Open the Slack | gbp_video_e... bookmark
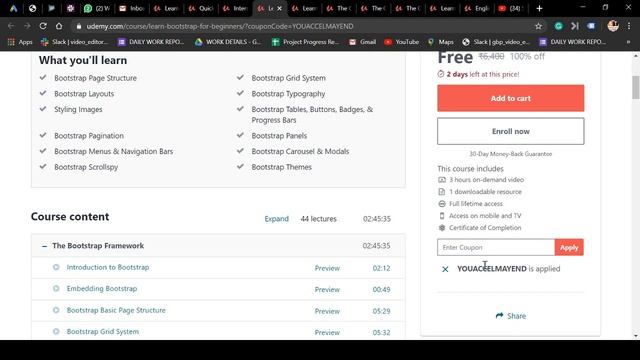The image size is (640, 360). (x=496, y=42)
